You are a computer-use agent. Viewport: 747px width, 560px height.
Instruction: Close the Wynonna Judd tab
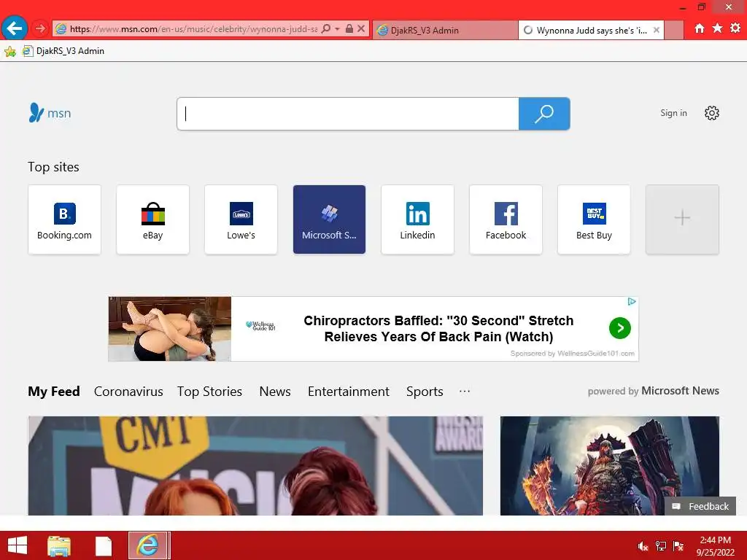point(657,30)
